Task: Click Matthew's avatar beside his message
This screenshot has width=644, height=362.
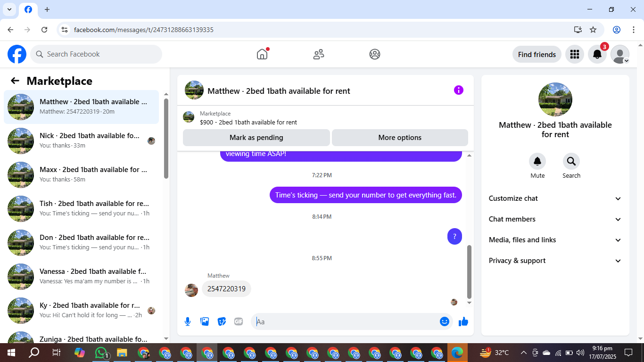Action: coord(191,290)
